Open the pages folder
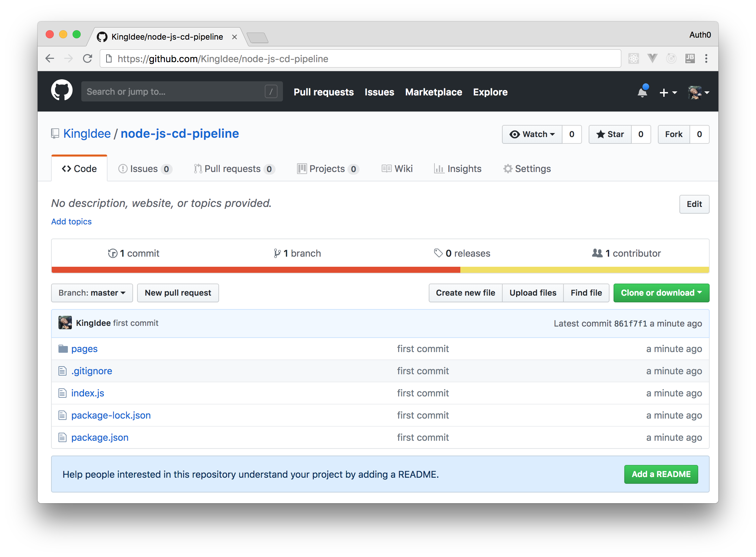 point(84,349)
